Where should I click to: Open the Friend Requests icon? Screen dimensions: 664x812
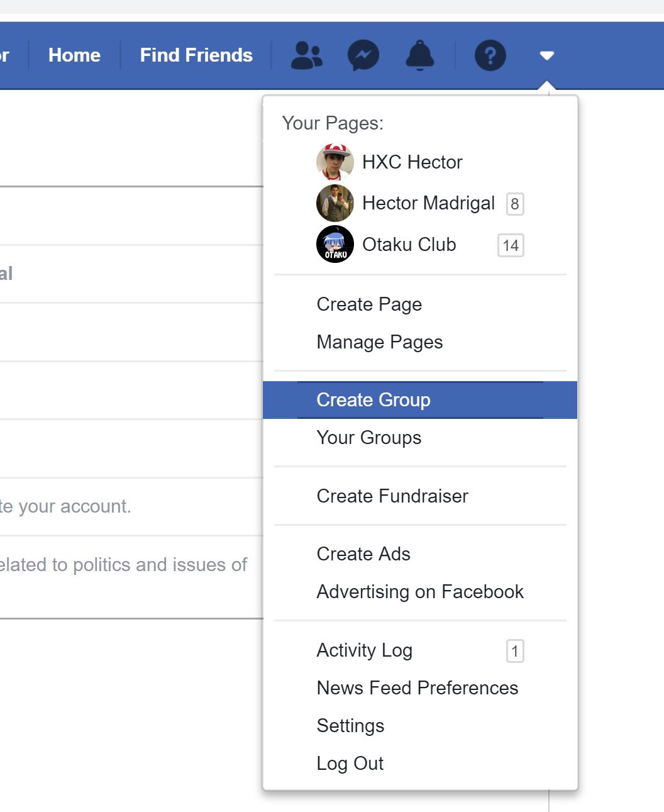306,55
